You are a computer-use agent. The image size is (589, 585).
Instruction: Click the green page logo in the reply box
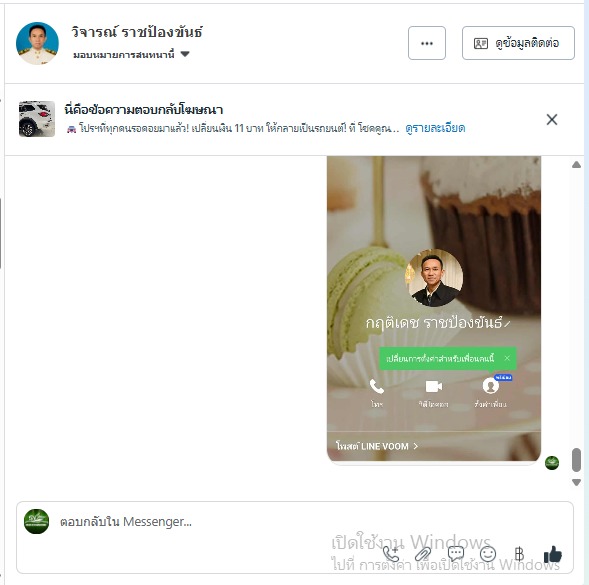click(36, 522)
